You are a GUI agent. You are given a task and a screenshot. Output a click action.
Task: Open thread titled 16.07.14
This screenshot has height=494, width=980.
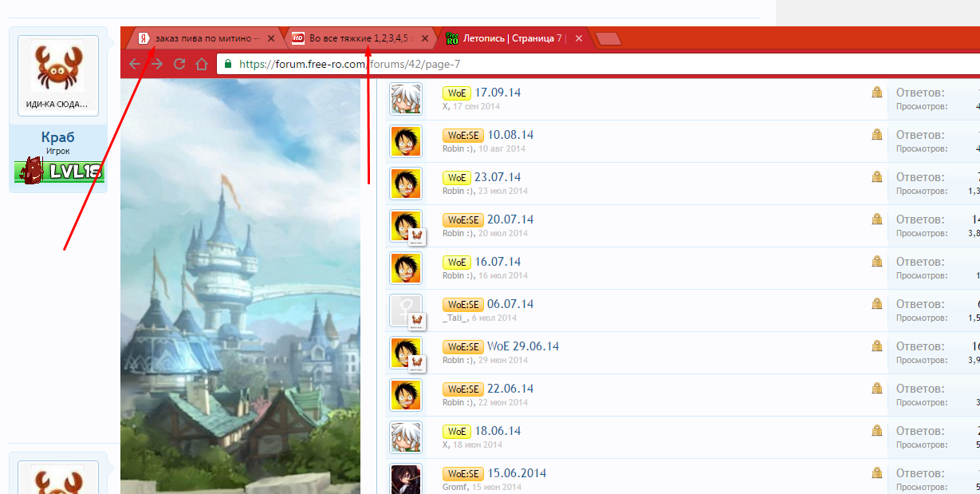coord(498,262)
